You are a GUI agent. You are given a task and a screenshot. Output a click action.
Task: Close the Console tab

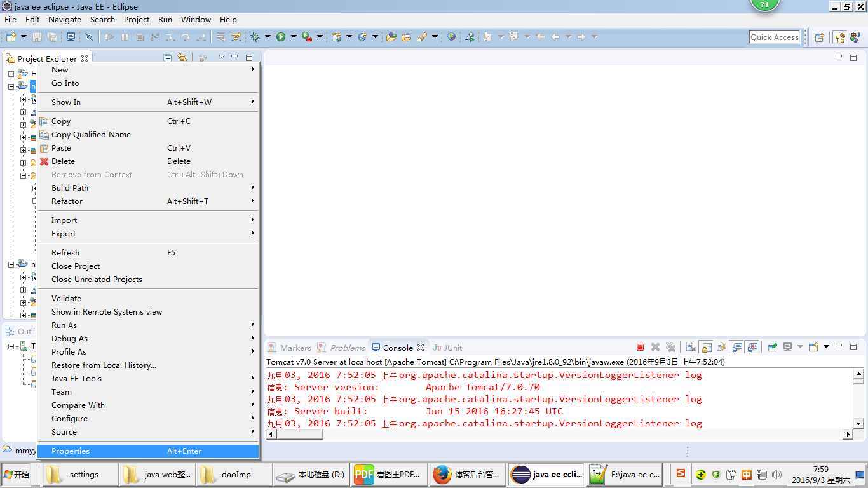pyautogui.click(x=421, y=348)
